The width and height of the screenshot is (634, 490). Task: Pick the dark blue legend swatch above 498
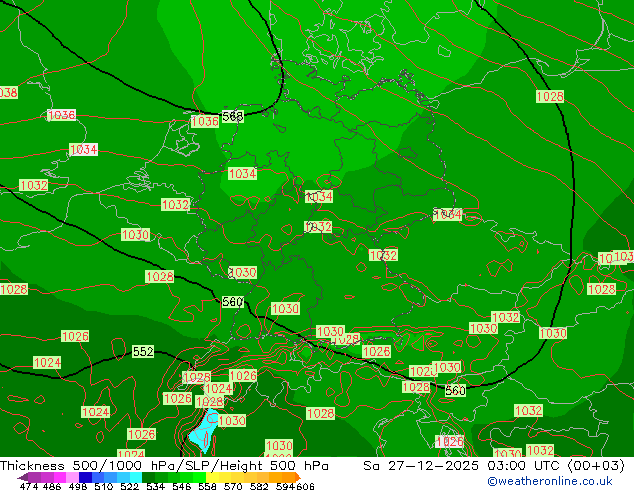(x=85, y=477)
